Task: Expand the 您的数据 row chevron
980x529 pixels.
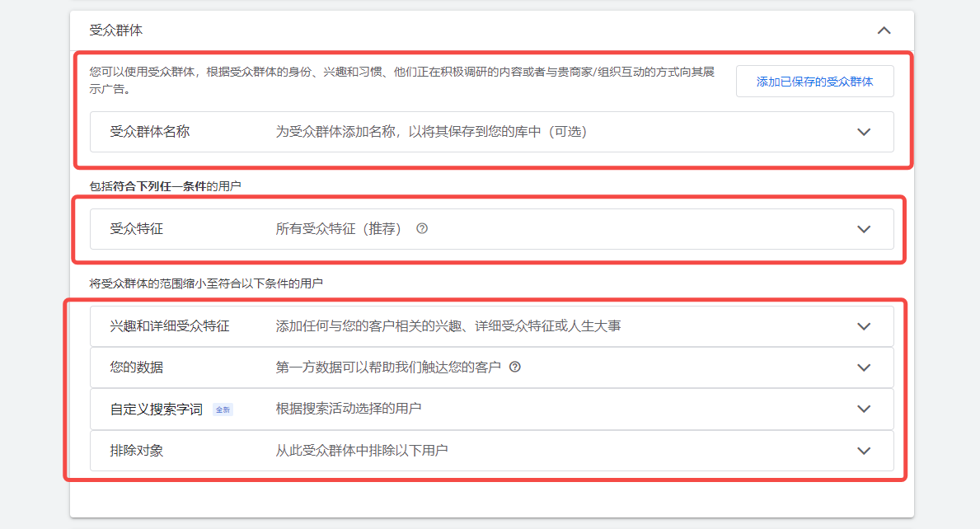Action: pos(864,367)
